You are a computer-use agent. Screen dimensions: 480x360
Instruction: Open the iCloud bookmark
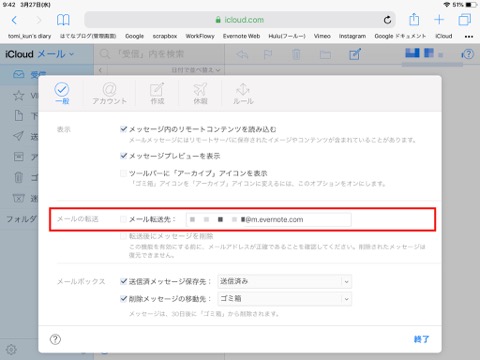444,36
